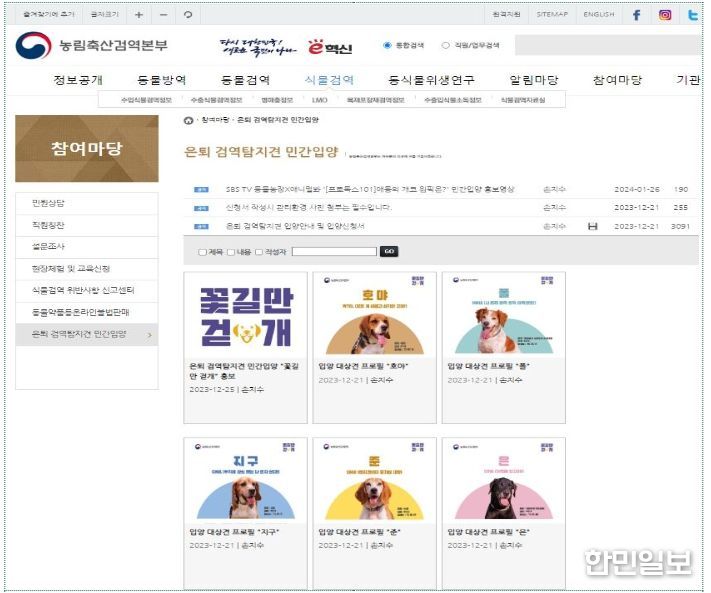Click the 3091 view count
This screenshot has height=593, width=711.
tap(680, 226)
